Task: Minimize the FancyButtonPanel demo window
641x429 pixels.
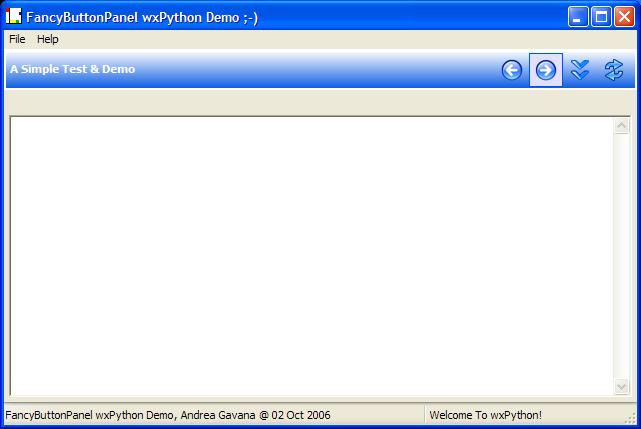Action: pyautogui.click(x=579, y=16)
